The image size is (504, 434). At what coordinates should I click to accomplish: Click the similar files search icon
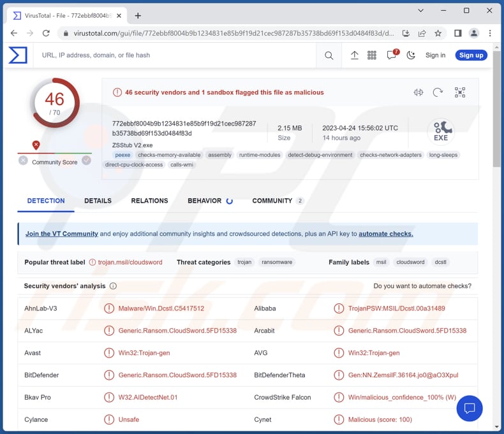pos(419,92)
